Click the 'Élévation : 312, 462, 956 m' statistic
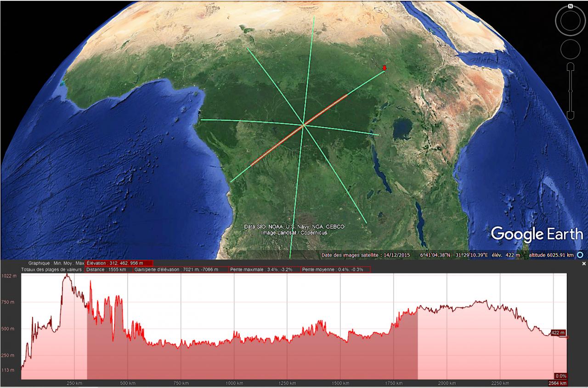The image size is (588, 388). click(119, 263)
